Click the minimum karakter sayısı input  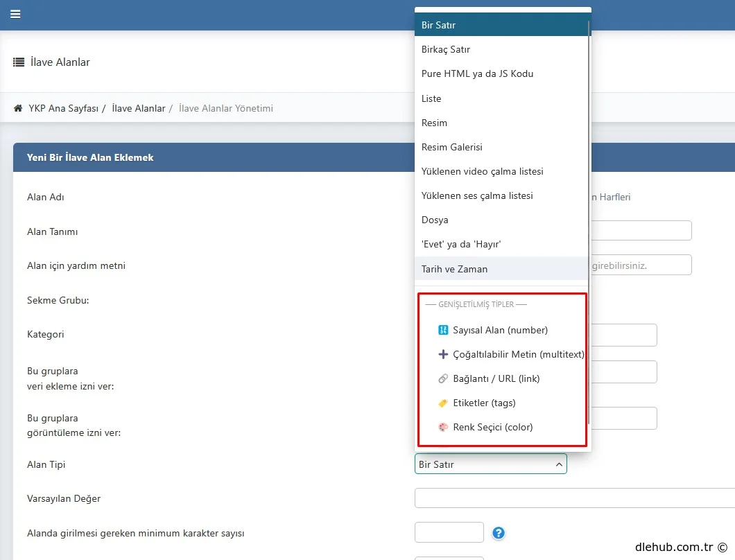[x=449, y=532]
